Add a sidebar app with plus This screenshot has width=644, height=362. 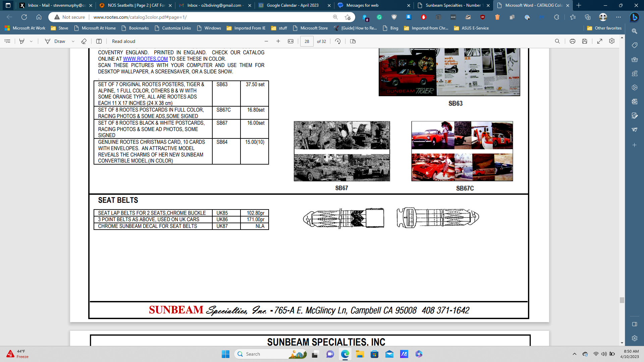pyautogui.click(x=634, y=145)
